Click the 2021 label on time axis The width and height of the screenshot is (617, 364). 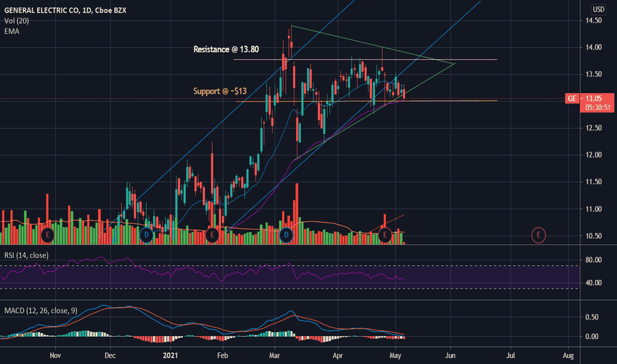[170, 355]
